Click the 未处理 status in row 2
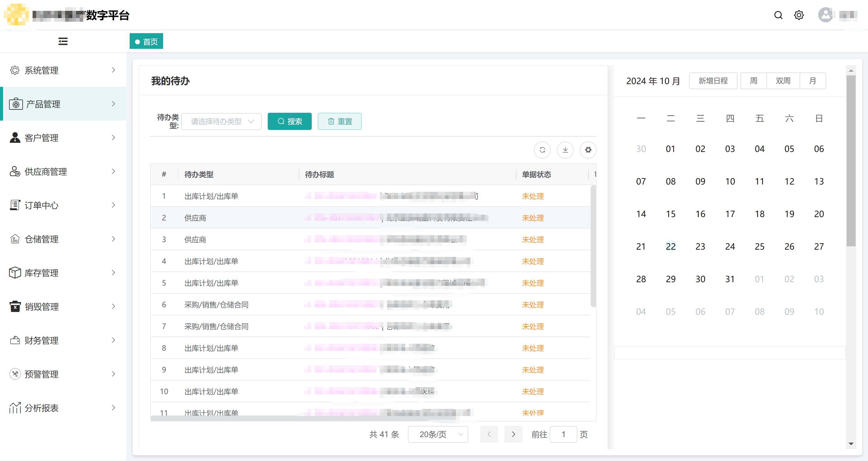 pos(533,218)
